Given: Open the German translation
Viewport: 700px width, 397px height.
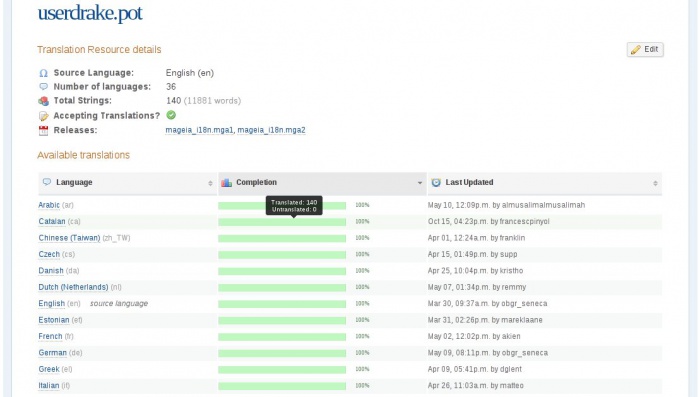Looking at the screenshot, I should coord(53,353).
